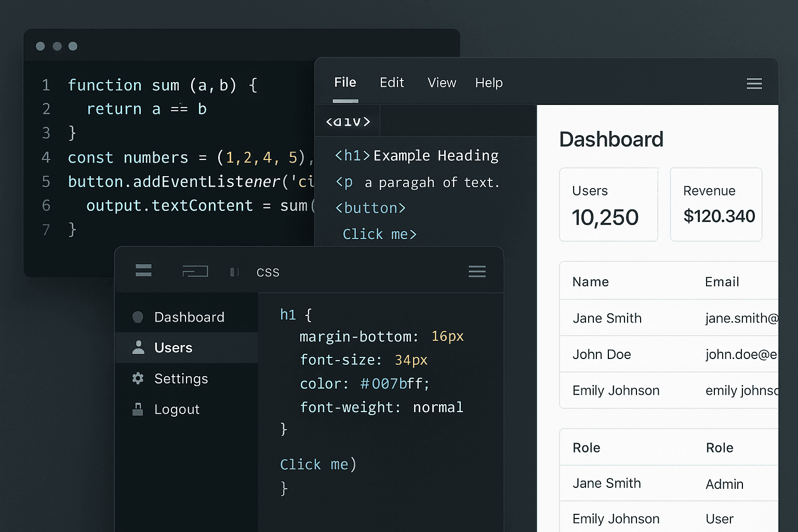Click the Admin role cell
Screen dimensions: 798x532
pyautogui.click(x=725, y=484)
